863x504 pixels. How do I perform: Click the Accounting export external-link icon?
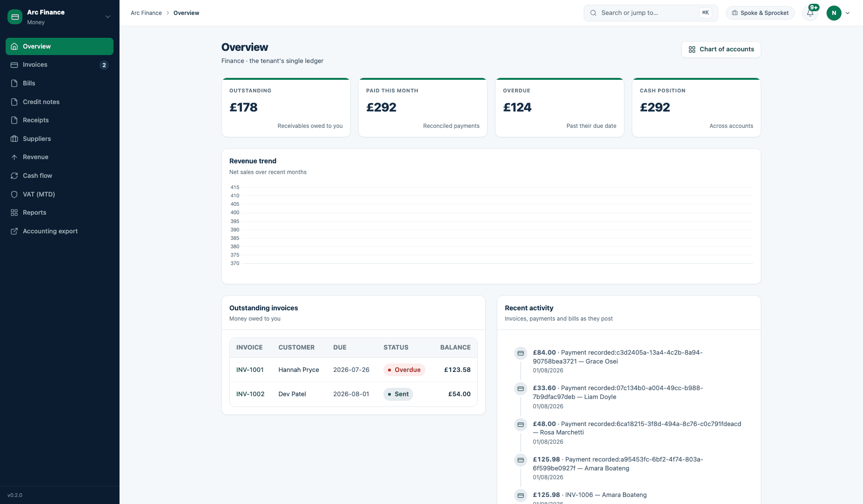pyautogui.click(x=14, y=231)
